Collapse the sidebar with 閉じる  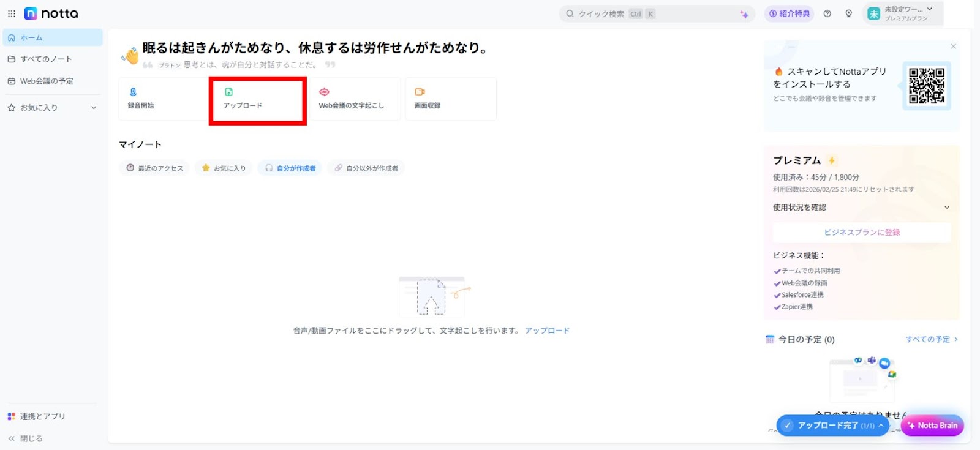(x=25, y=438)
